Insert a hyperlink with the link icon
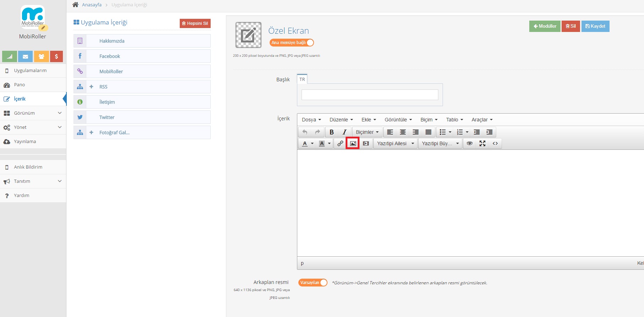 [340, 143]
